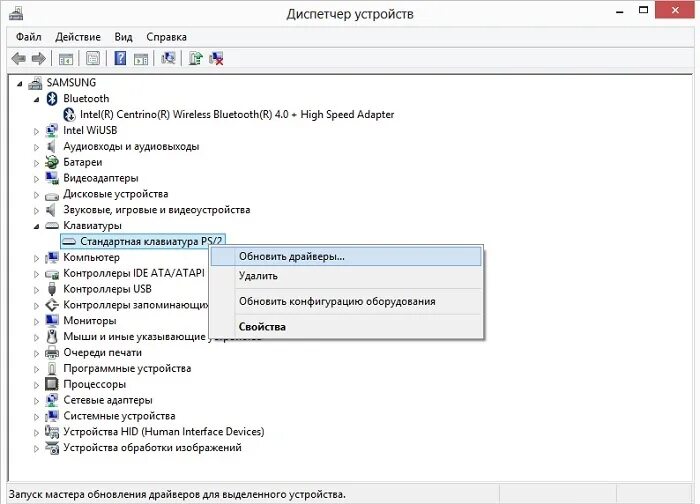Click the uninstall device icon with red X
The width and height of the screenshot is (700, 504).
(x=217, y=58)
